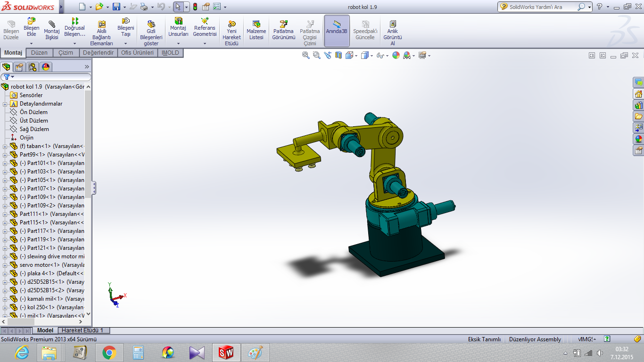
Task: Expand the Detaylandırmalar tree node
Action: click(5, 104)
